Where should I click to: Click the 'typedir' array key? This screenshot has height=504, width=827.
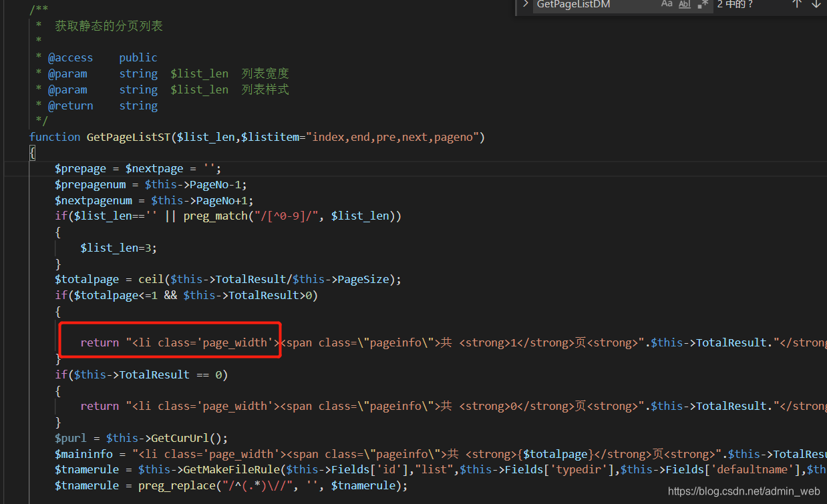[578, 470]
